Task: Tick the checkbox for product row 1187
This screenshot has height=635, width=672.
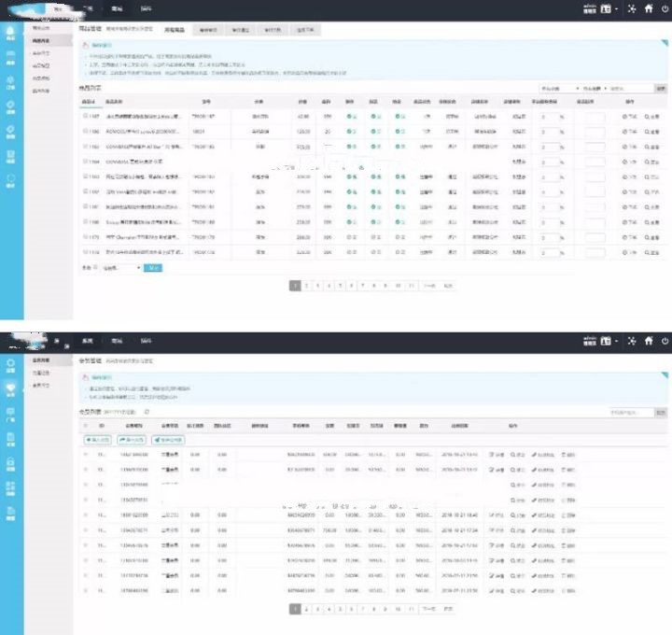Action: (85, 118)
